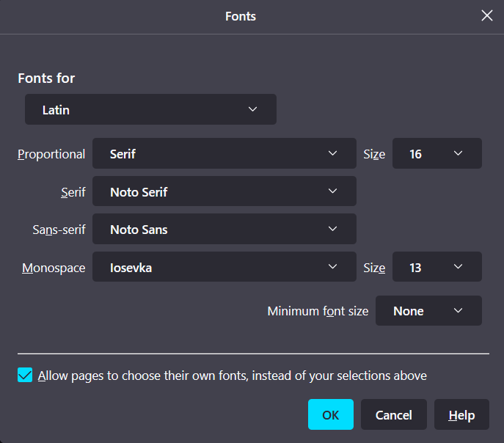Open the Sans-serif font dropdown (Noto Sans)
This screenshot has width=504, height=443.
[224, 230]
